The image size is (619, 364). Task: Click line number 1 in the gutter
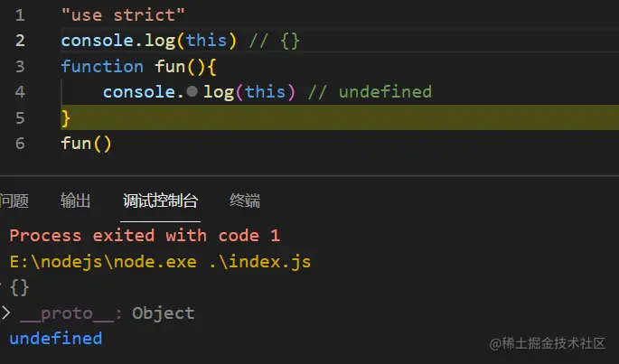click(x=20, y=15)
